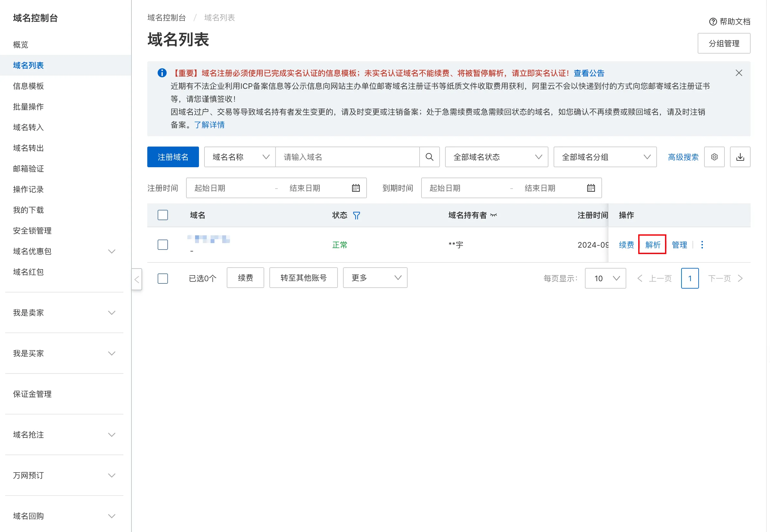
Task: Open the 全部域名分组 dropdown
Action: [605, 157]
